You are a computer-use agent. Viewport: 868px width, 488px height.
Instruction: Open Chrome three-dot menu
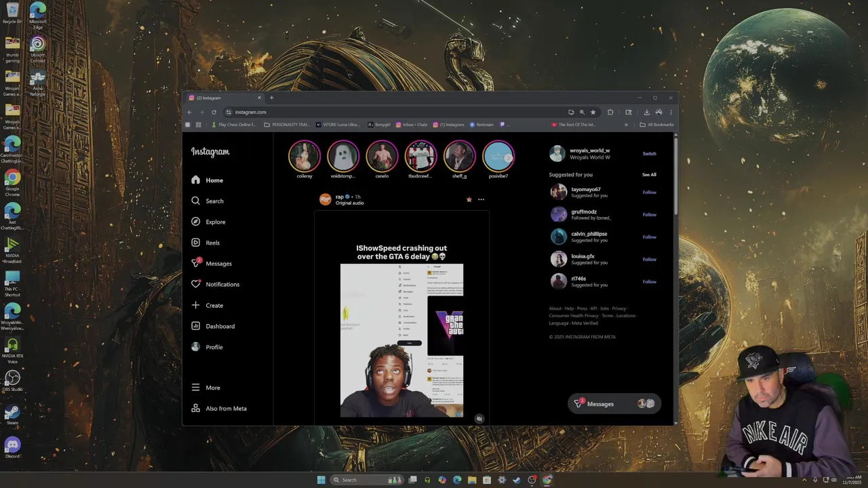[671, 113]
